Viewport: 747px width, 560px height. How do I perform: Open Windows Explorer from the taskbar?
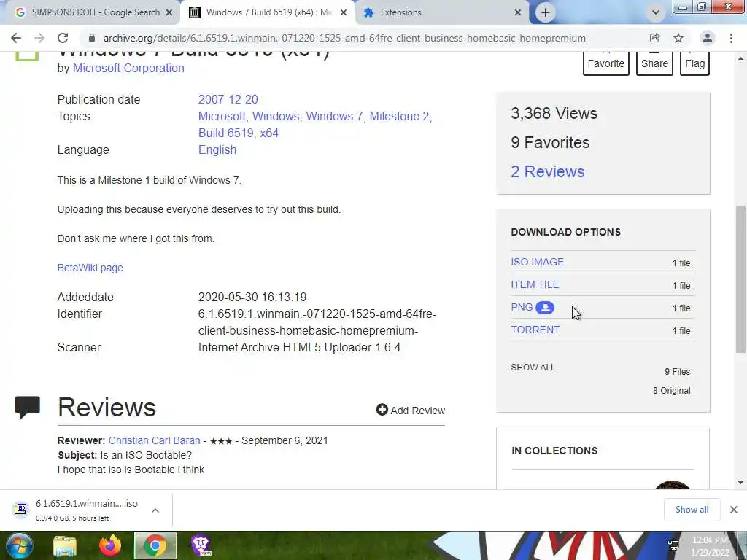pos(65,546)
